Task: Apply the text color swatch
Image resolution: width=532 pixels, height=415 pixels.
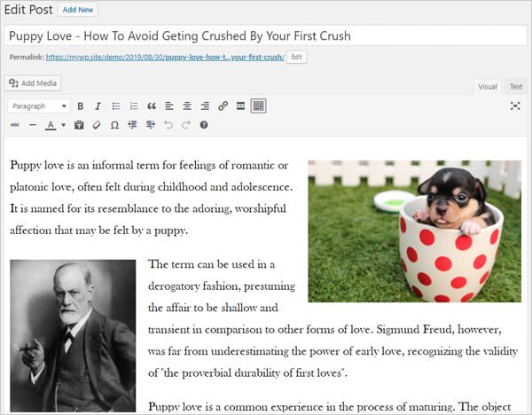Action: (51, 125)
